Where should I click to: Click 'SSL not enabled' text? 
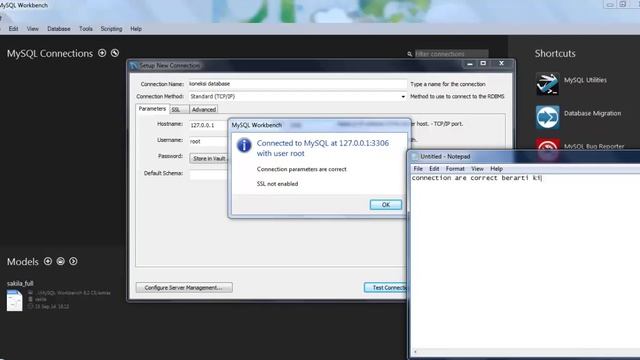point(277,184)
